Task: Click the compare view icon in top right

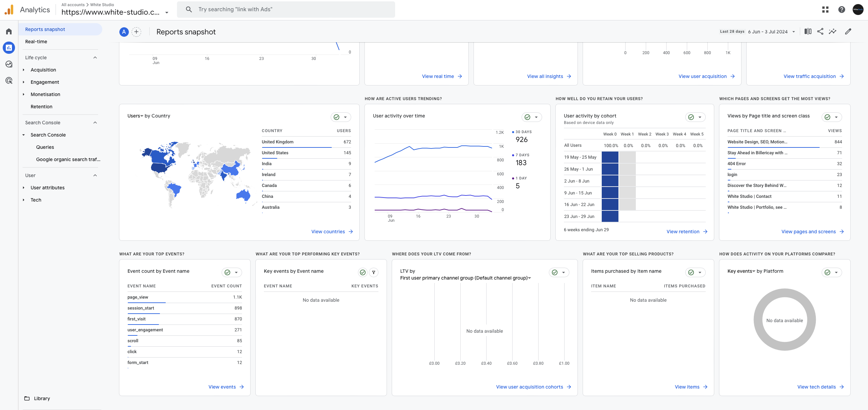Action: pyautogui.click(x=808, y=31)
